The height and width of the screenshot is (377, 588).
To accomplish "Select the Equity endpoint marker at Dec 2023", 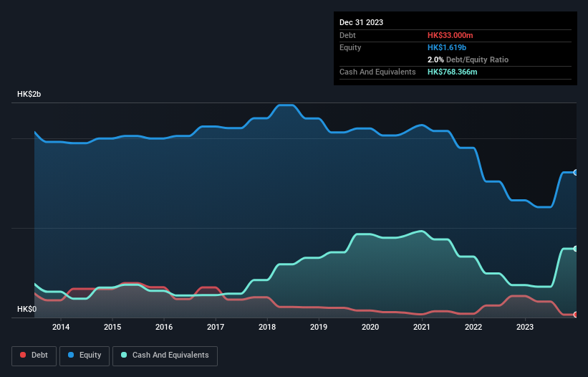I will pyautogui.click(x=576, y=173).
